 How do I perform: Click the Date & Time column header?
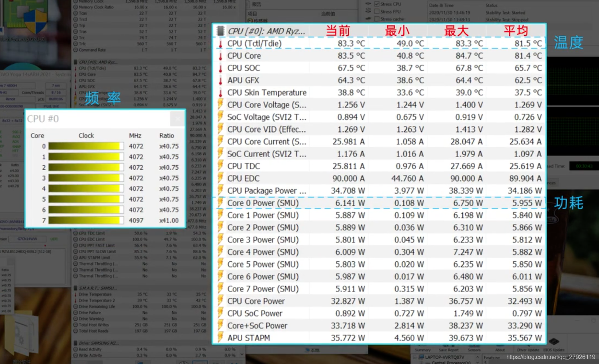[441, 5]
